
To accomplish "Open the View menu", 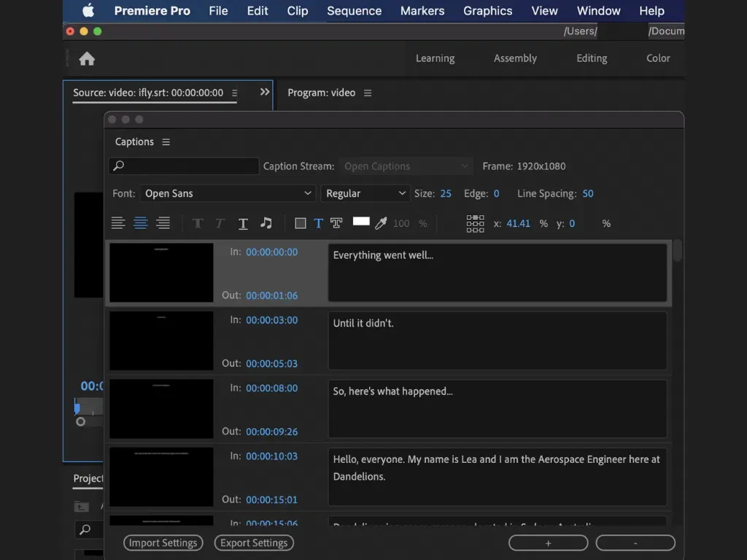I will pos(544,10).
